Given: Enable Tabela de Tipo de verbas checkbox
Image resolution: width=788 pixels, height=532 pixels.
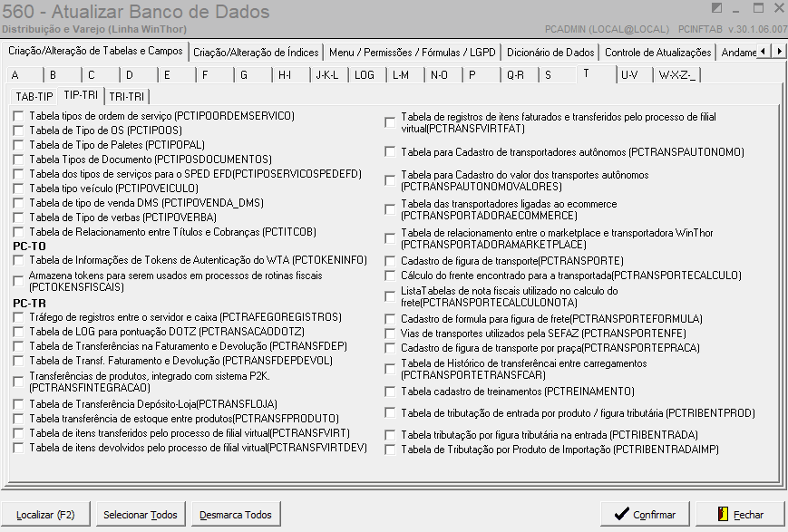Looking at the screenshot, I should (x=19, y=218).
